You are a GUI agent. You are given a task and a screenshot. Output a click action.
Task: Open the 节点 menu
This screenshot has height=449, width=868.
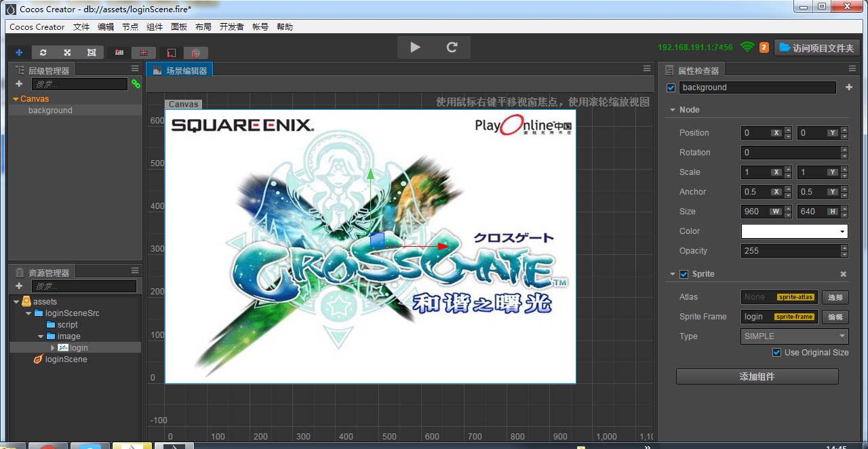pyautogui.click(x=130, y=27)
